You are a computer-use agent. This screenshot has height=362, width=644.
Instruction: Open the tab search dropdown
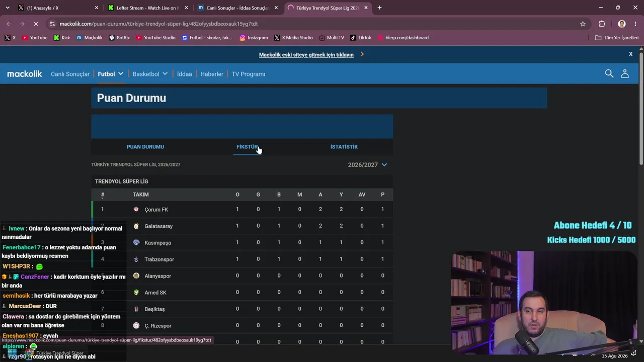(7, 8)
